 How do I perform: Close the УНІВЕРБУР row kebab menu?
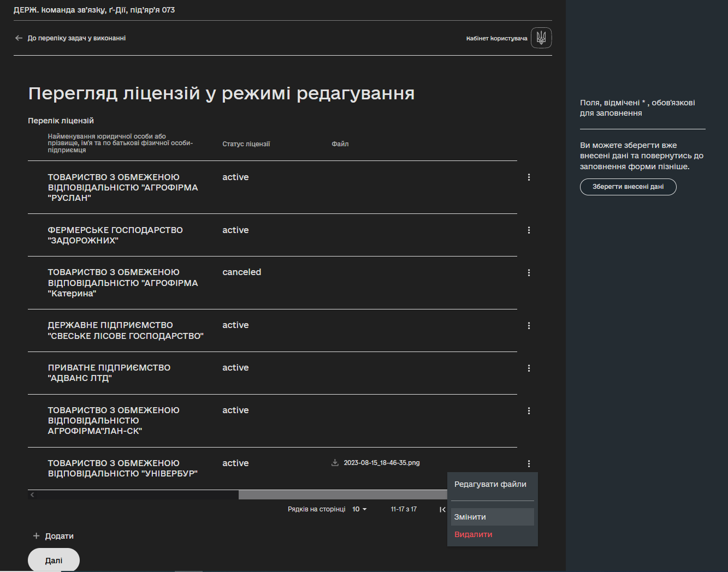click(529, 463)
